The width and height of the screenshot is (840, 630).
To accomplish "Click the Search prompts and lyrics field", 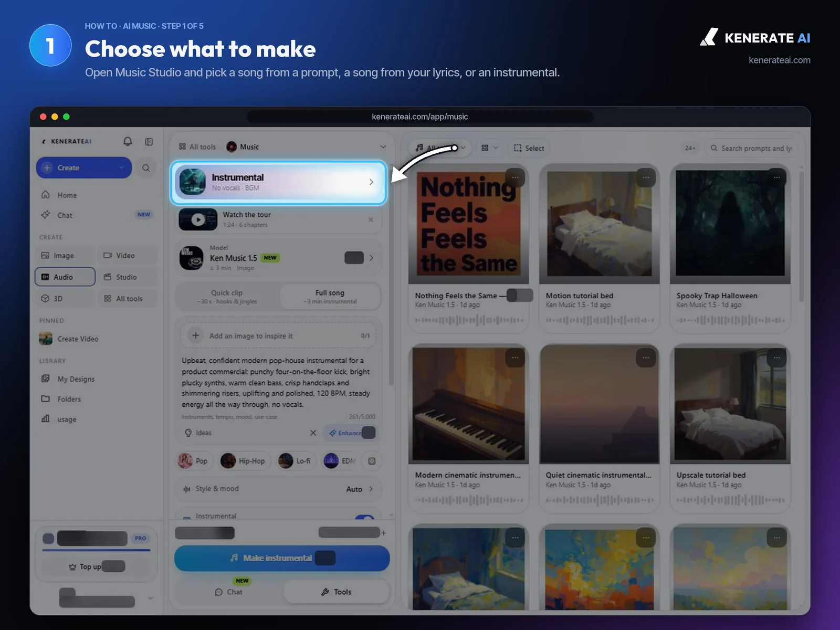I will point(751,149).
